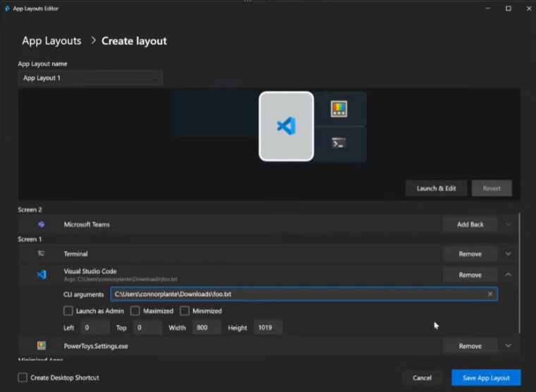Tick the Minimized checkbox
This screenshot has height=392, width=536.
(x=185, y=311)
